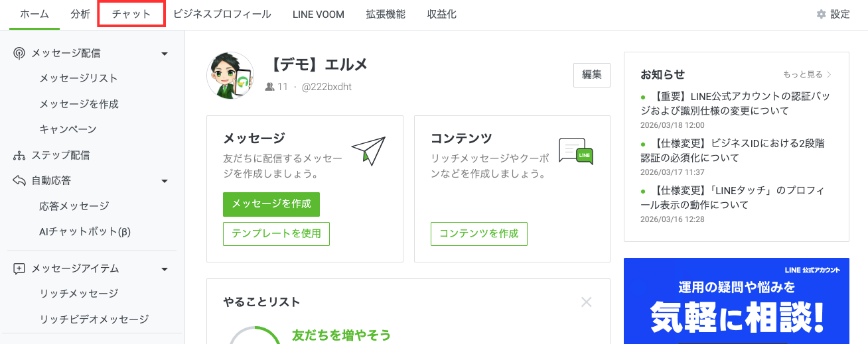Image resolution: width=868 pixels, height=344 pixels.
Task: Open the チャット tab
Action: pyautogui.click(x=131, y=14)
